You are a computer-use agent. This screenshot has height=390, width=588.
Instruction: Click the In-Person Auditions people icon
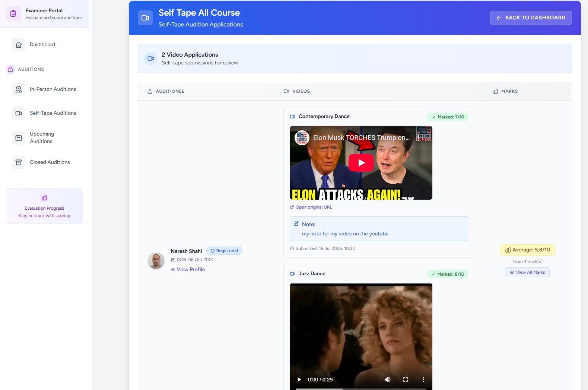19,89
